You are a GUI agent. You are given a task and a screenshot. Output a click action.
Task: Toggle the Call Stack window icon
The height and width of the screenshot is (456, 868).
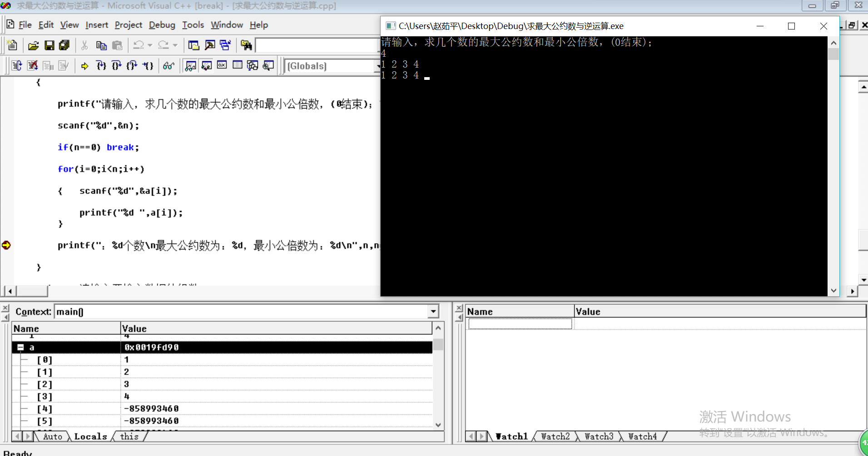coord(253,66)
